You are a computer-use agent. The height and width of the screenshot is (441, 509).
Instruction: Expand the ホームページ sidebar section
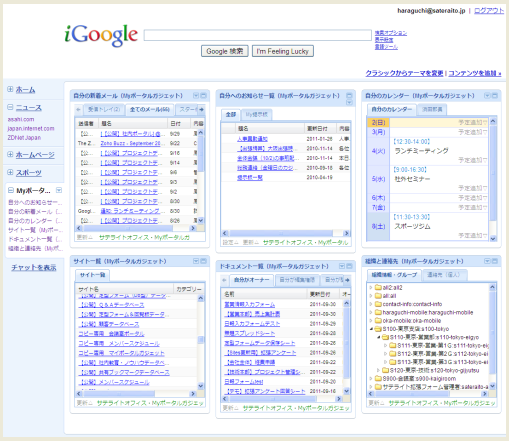point(10,154)
